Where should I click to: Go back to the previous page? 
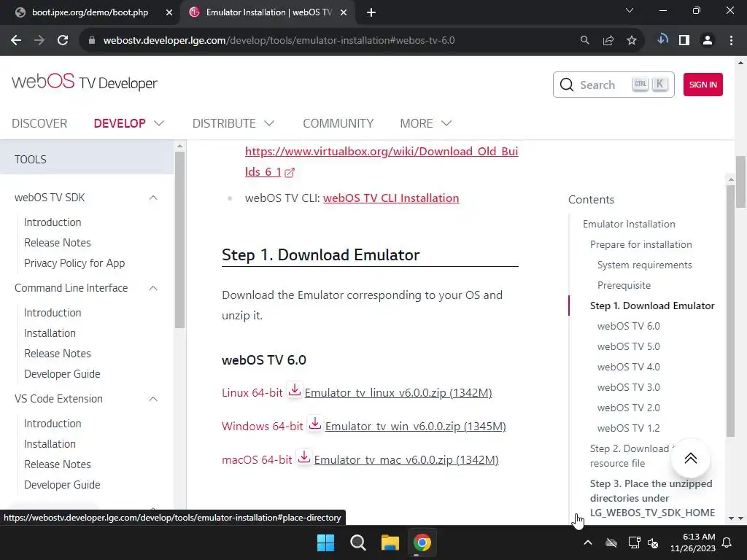[16, 41]
